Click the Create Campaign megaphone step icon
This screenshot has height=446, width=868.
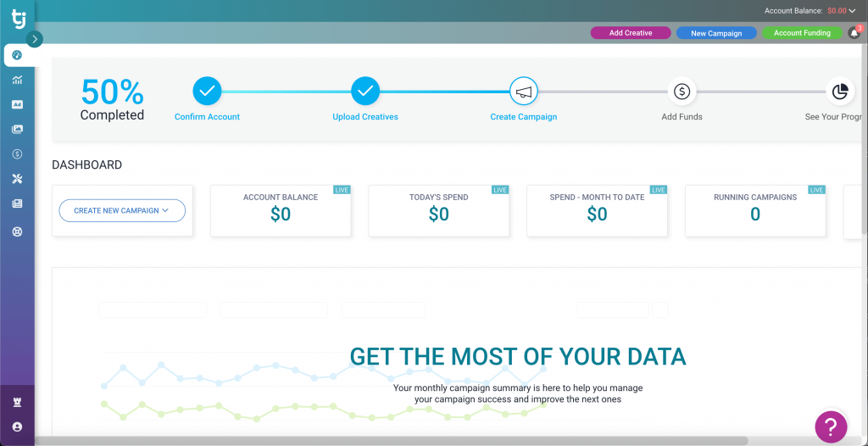524,92
